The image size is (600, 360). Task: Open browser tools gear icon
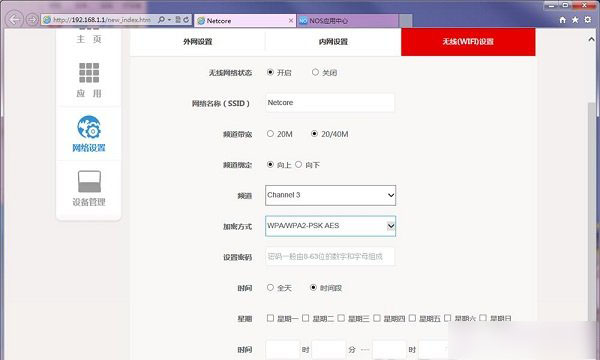(x=588, y=20)
